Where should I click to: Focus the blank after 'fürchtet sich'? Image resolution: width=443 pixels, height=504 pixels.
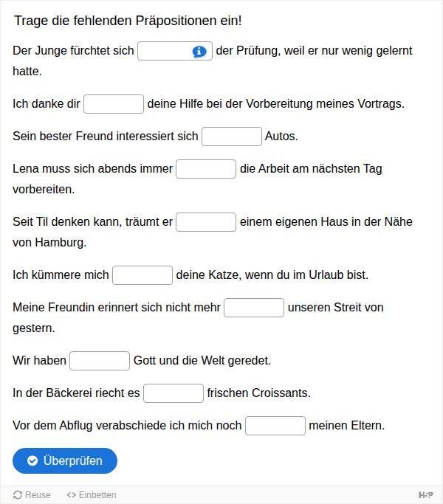pos(175,51)
